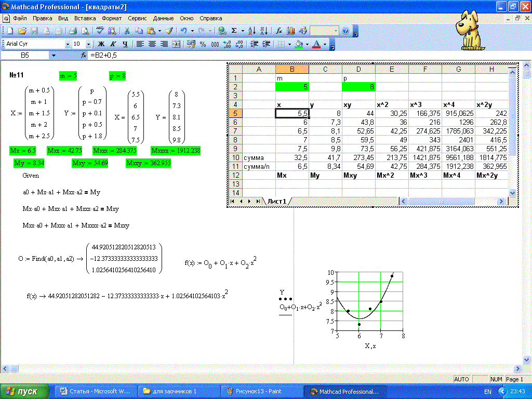Toggle underline formatting (Ч button)
Screen dimensions: 532x399
pyautogui.click(x=125, y=44)
